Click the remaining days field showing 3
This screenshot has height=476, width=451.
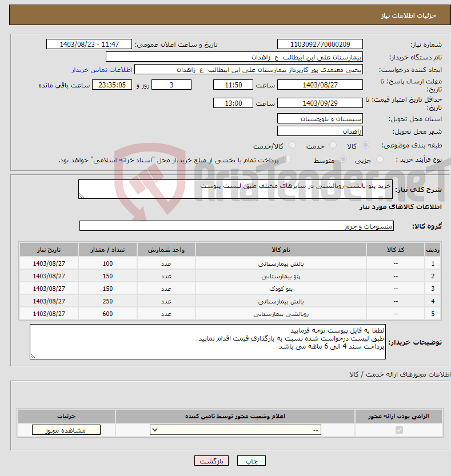pyautogui.click(x=171, y=85)
